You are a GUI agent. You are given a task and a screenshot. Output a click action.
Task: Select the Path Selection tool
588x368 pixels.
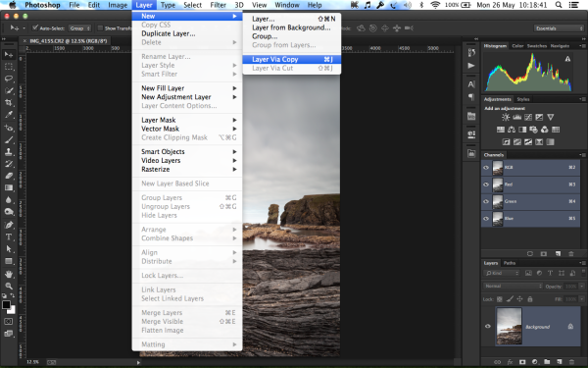(8, 248)
